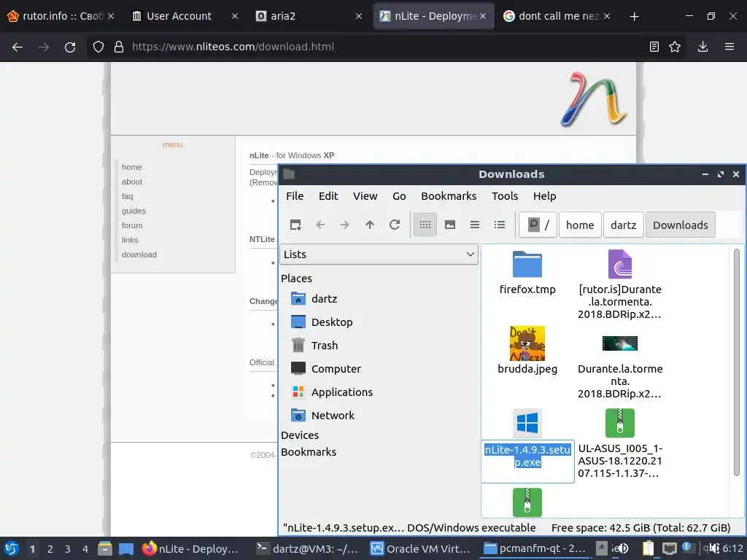Open the File menu in file manager
Image resolution: width=747 pixels, height=560 pixels.
click(x=295, y=196)
